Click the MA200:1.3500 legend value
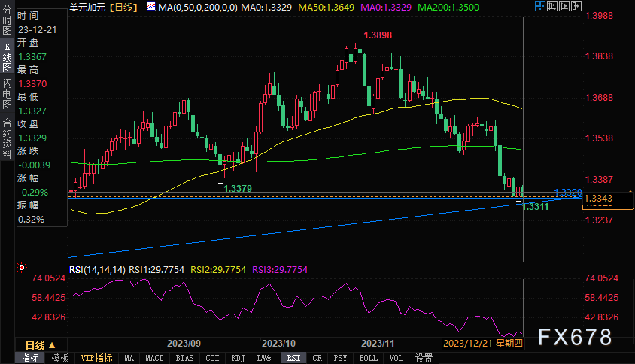Screen dimensions: 635x364 pos(448,8)
